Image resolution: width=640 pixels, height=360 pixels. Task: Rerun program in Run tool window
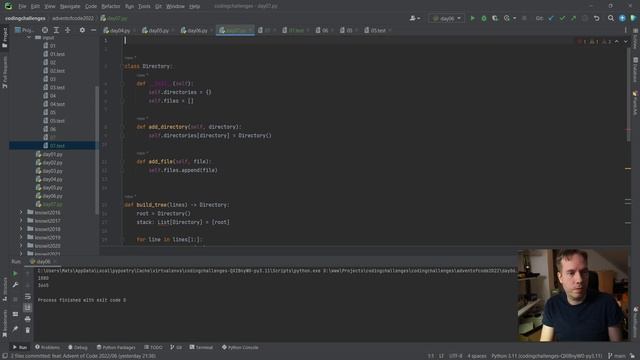pyautogui.click(x=15, y=273)
